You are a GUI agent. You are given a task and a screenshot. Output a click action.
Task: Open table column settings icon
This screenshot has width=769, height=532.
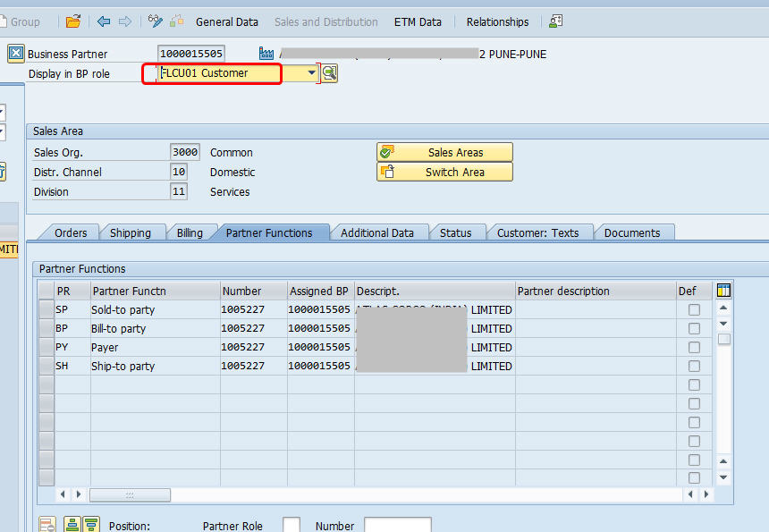tap(723, 291)
